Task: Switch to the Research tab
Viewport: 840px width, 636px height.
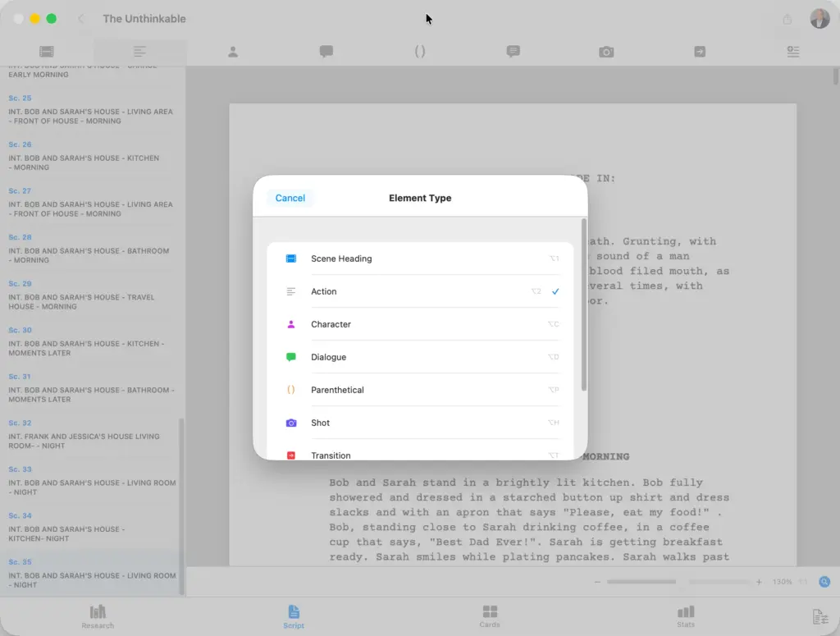Action: [98, 616]
